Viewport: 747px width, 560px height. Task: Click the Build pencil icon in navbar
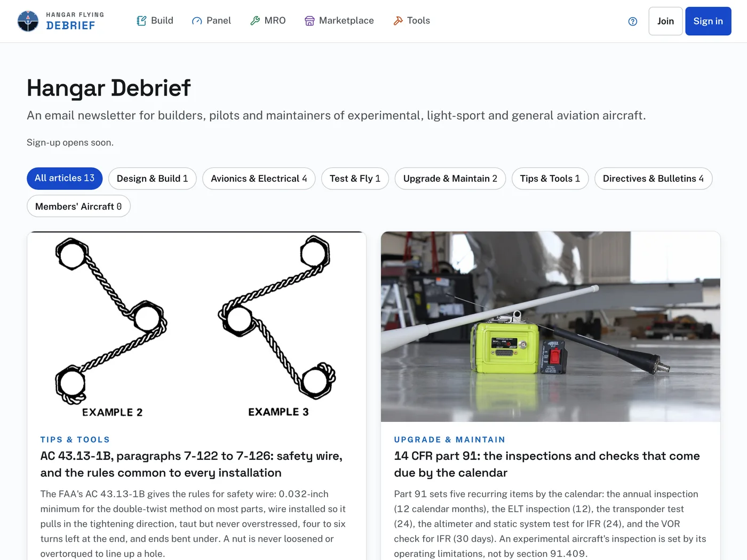[141, 21]
